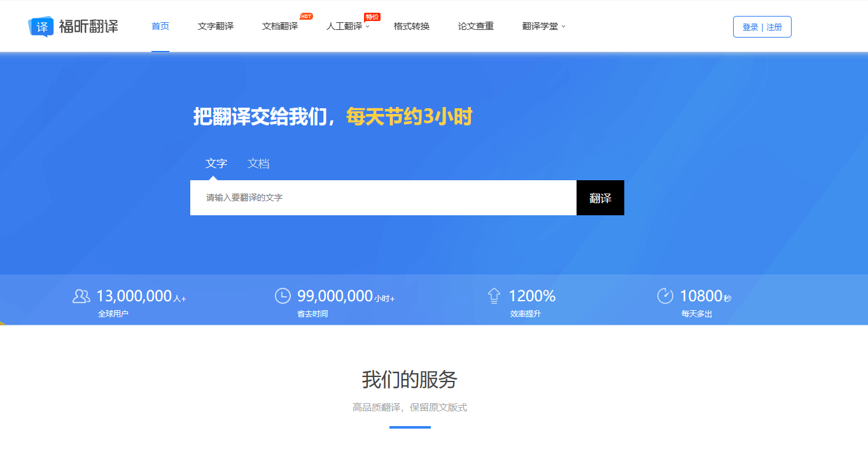Image resolution: width=868 pixels, height=449 pixels.
Task: Click the up-arrow icon beside 1200%
Action: click(494, 296)
